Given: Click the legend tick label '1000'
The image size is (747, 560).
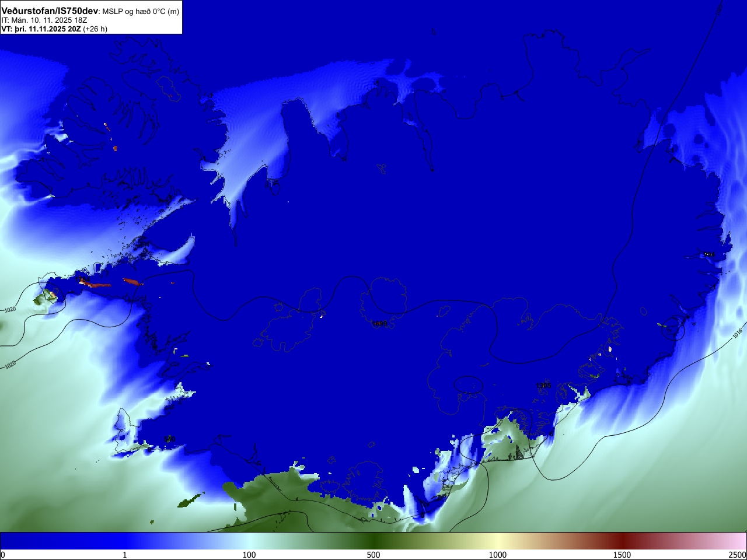Looking at the screenshot, I should (x=498, y=555).
